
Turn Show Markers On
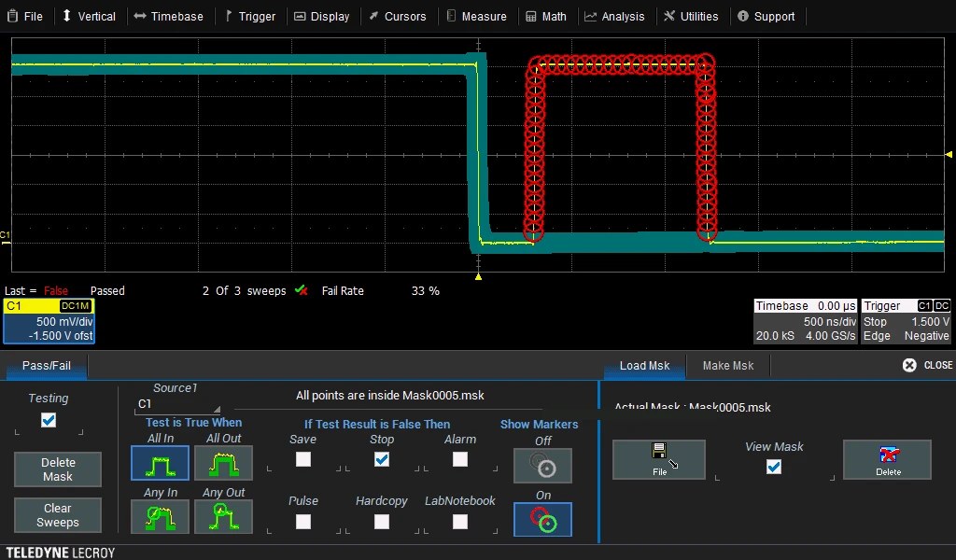pos(542,520)
